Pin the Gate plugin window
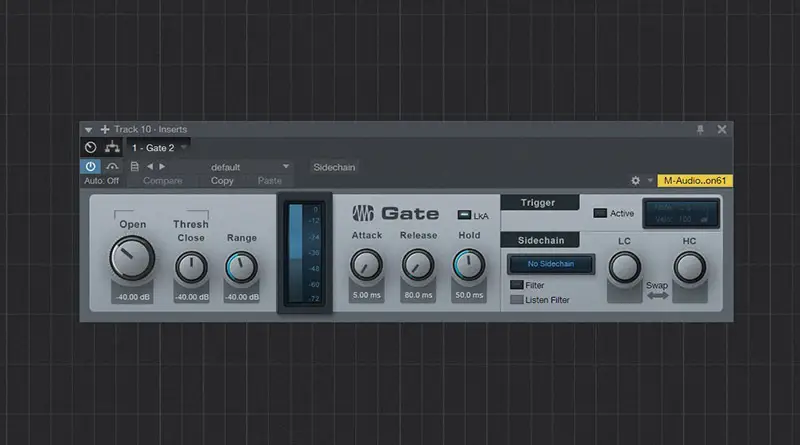 (700, 130)
